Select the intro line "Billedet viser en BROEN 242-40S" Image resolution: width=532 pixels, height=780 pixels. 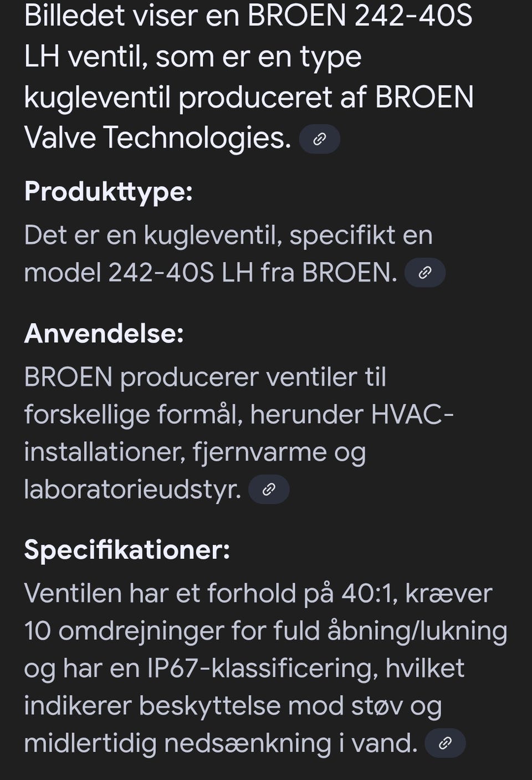[248, 16]
